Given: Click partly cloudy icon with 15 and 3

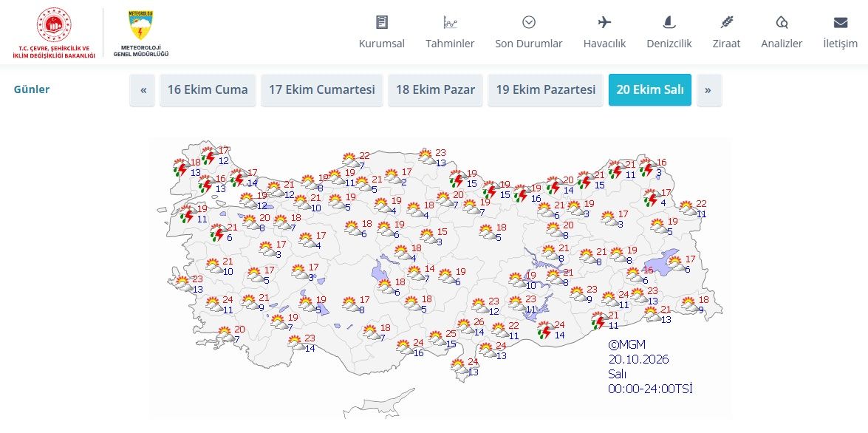Looking at the screenshot, I should (x=428, y=236).
